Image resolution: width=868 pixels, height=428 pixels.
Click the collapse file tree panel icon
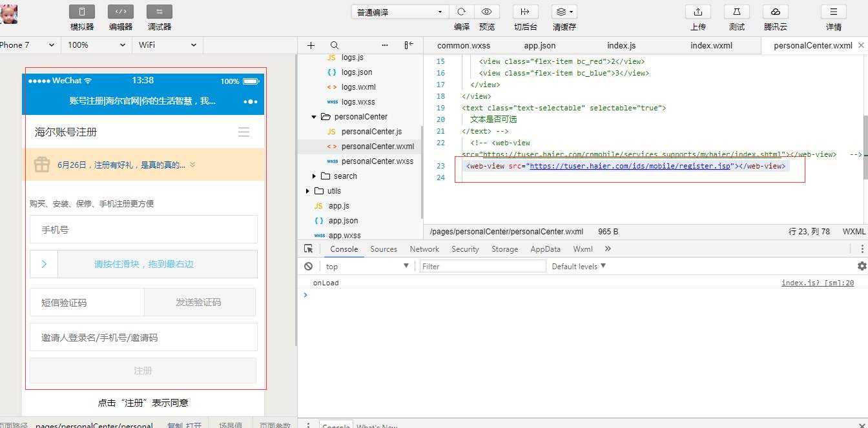409,45
